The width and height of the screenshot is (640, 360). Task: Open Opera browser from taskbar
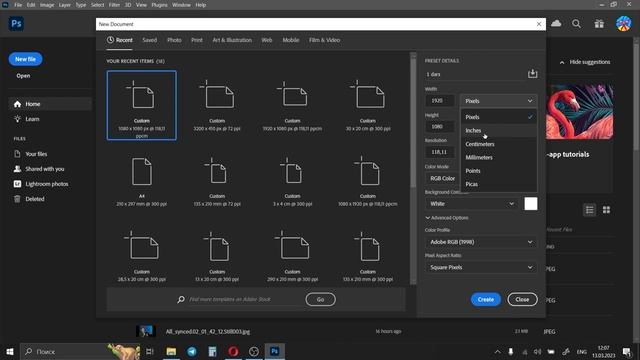point(233,351)
